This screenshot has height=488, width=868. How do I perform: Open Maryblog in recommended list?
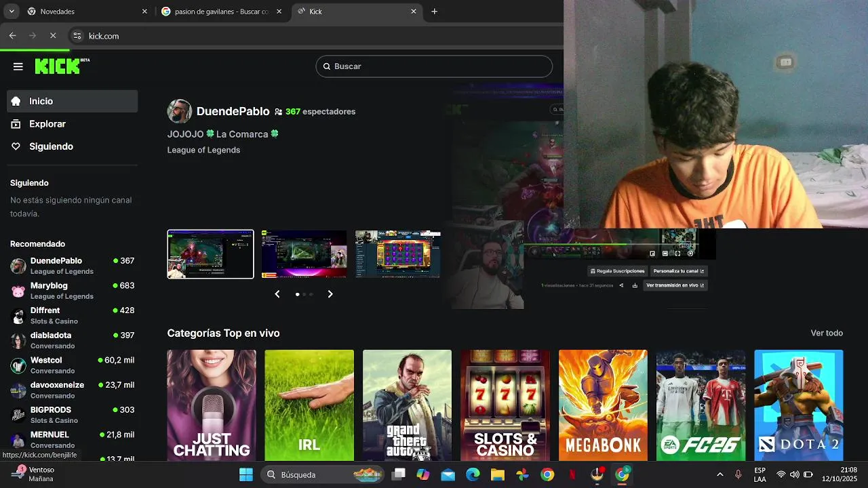73,291
